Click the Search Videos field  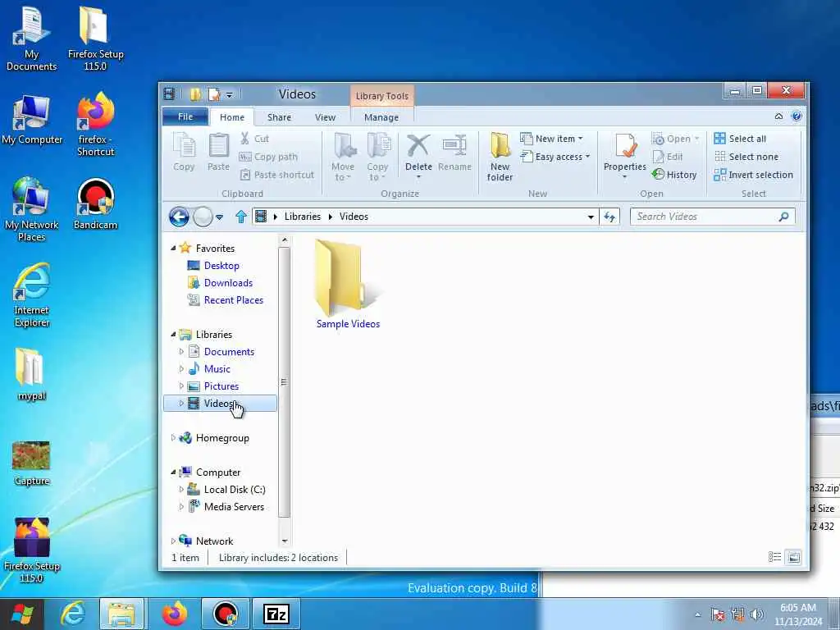[713, 217]
